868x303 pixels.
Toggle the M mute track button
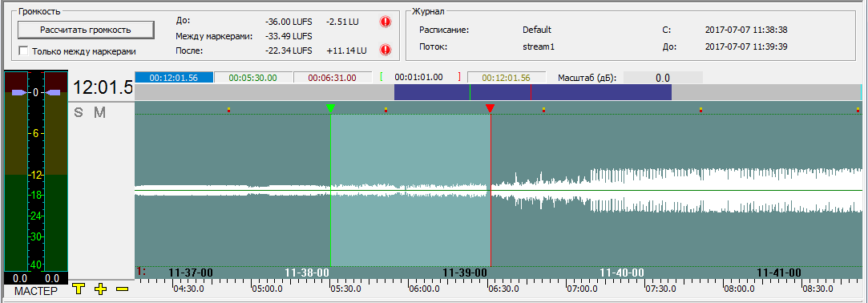99,112
